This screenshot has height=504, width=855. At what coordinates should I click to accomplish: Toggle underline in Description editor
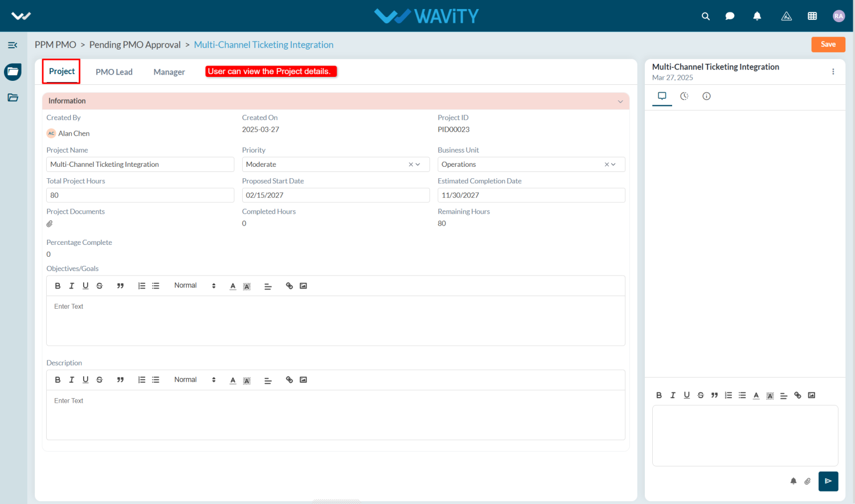[85, 380]
